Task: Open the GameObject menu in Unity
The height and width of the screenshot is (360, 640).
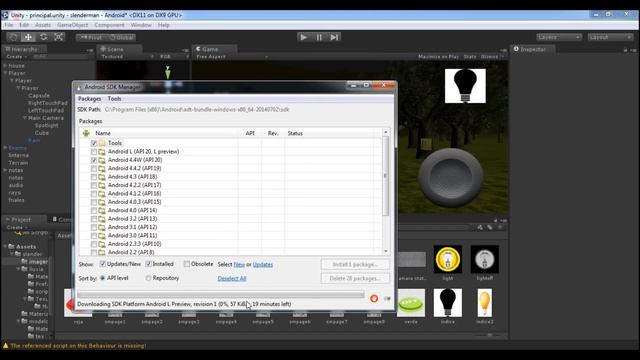Action: point(72,25)
